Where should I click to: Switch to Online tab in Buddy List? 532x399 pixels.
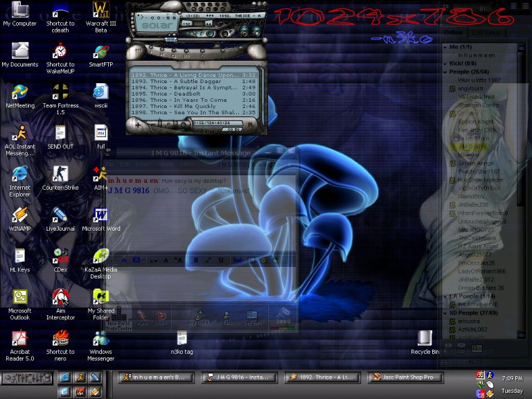point(453,33)
